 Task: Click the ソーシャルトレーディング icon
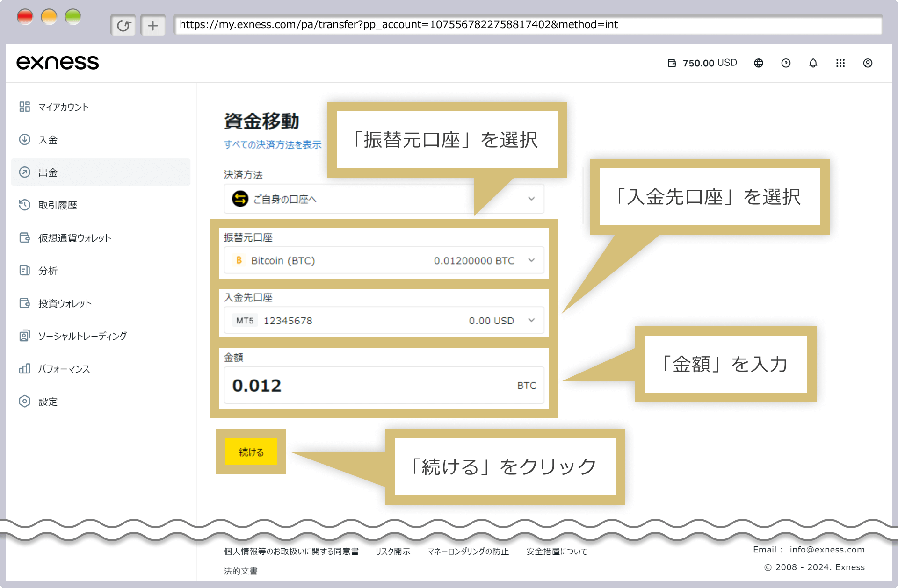coord(25,336)
